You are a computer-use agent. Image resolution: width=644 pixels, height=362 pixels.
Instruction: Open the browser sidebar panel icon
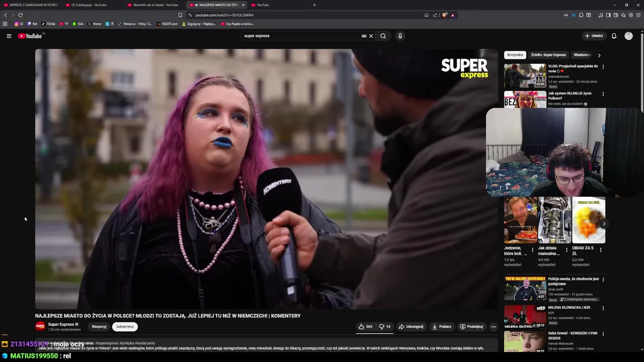tap(608, 15)
